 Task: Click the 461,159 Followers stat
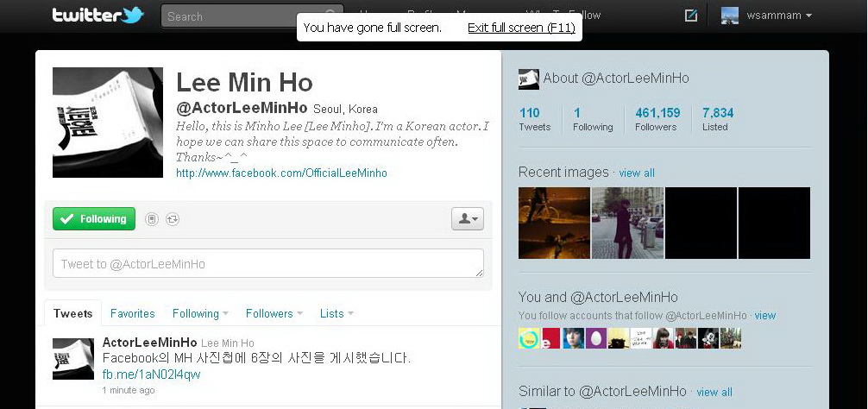657,119
